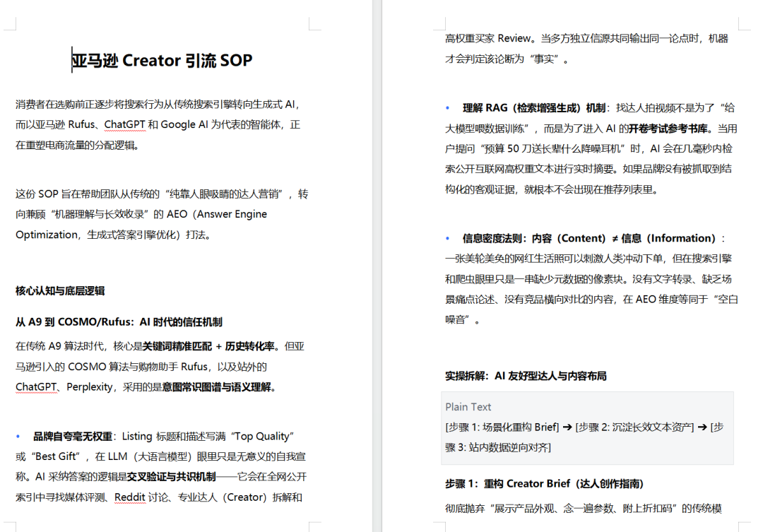Click "高权重买家 Review" on the right page
Screen dimensions: 763x532
click(488, 38)
